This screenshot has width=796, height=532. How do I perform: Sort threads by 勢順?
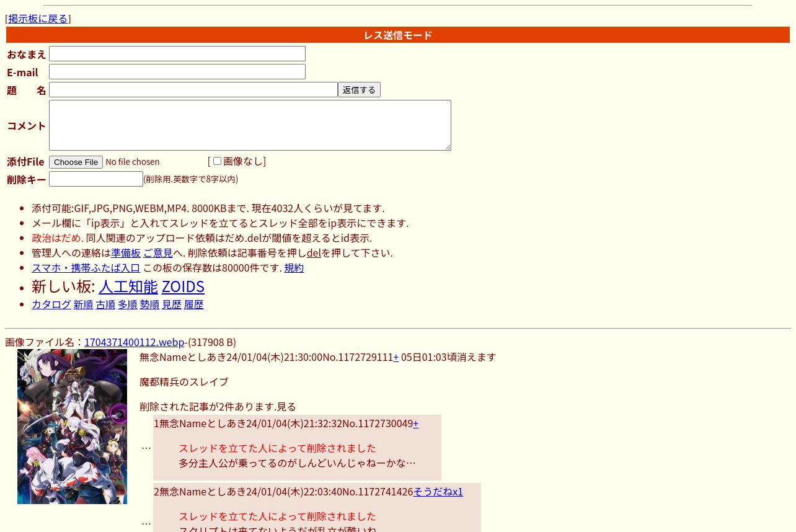click(149, 304)
